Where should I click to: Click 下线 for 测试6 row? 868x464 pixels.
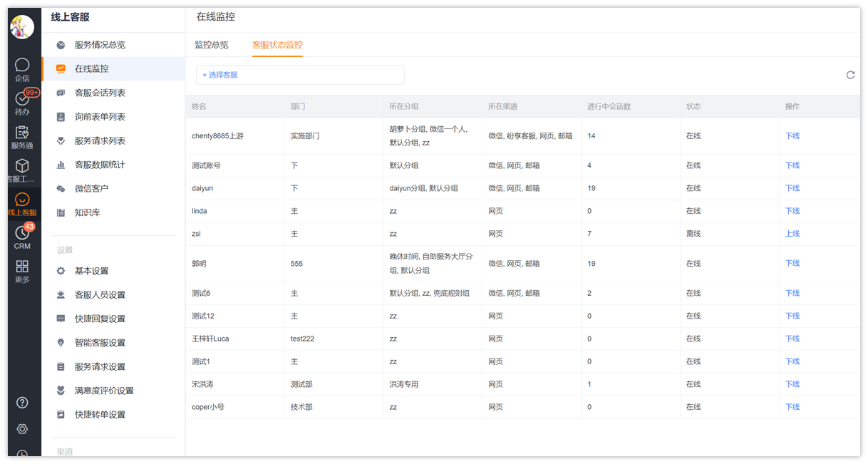tap(792, 293)
